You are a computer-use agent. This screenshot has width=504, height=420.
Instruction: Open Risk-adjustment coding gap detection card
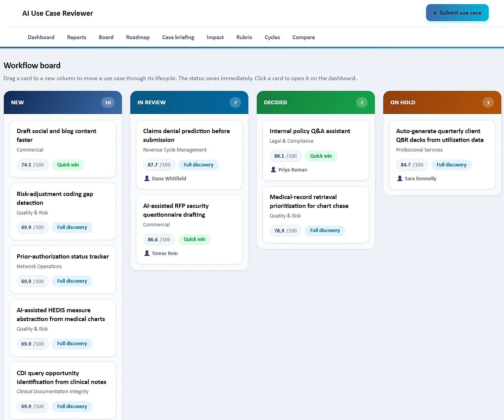coord(63,211)
